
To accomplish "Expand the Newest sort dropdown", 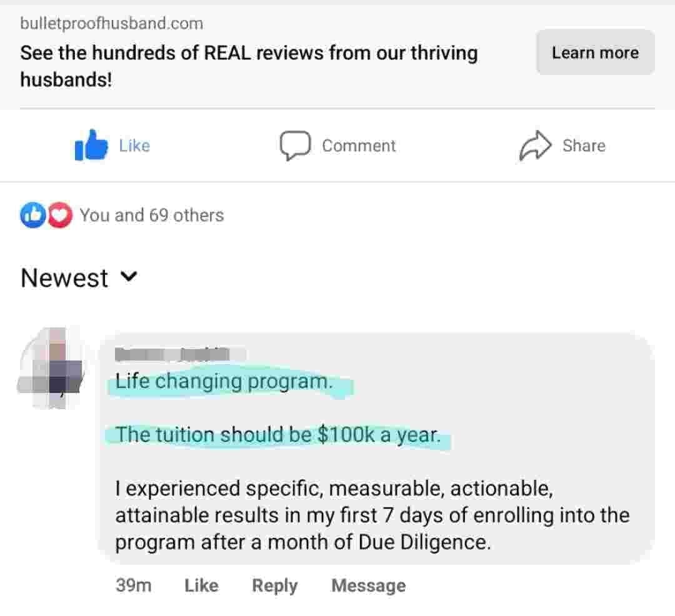I will [65, 278].
